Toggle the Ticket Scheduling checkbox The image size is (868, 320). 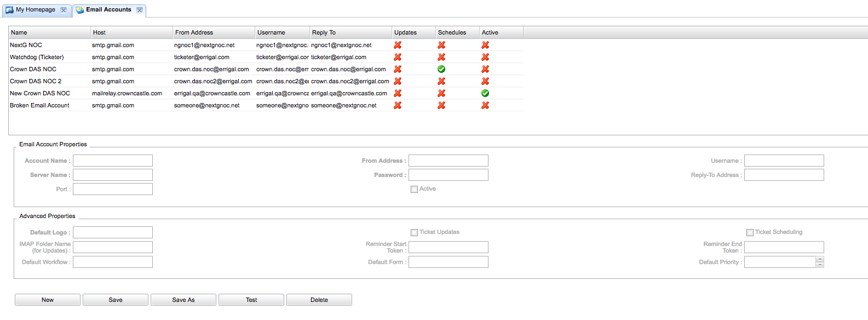pos(750,232)
